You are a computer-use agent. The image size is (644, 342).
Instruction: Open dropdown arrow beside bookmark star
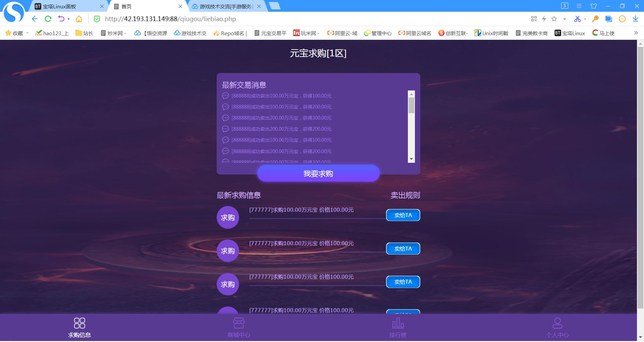pyautogui.click(x=565, y=19)
